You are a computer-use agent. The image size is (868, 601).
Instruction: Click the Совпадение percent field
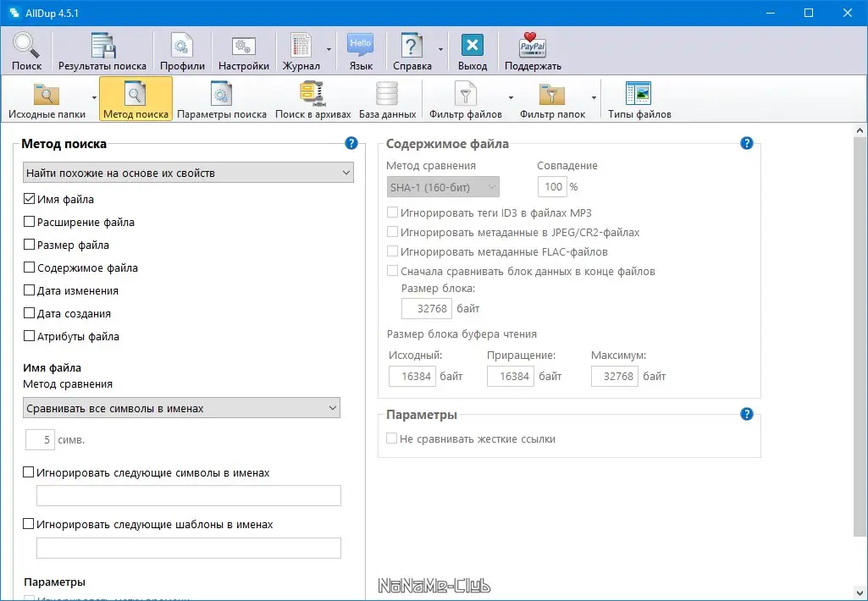pyautogui.click(x=552, y=187)
